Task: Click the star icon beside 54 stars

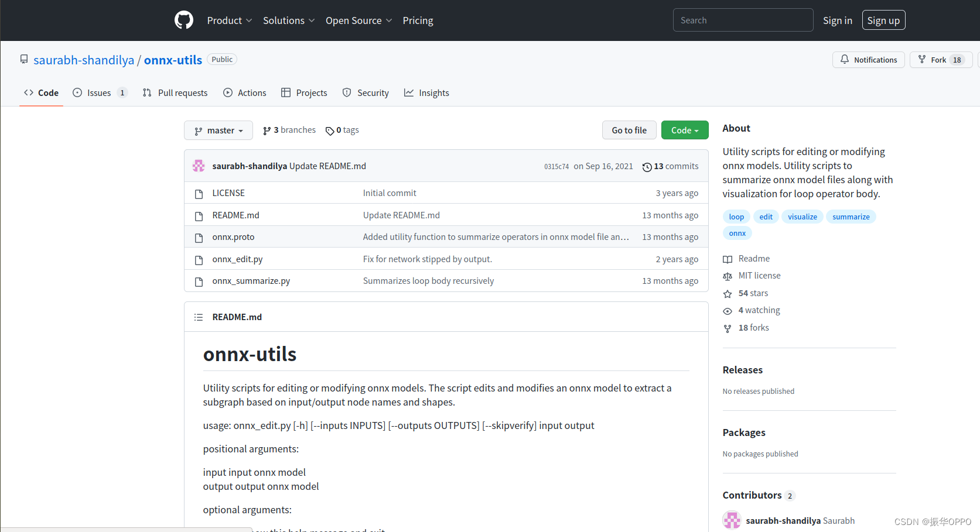Action: tap(728, 294)
